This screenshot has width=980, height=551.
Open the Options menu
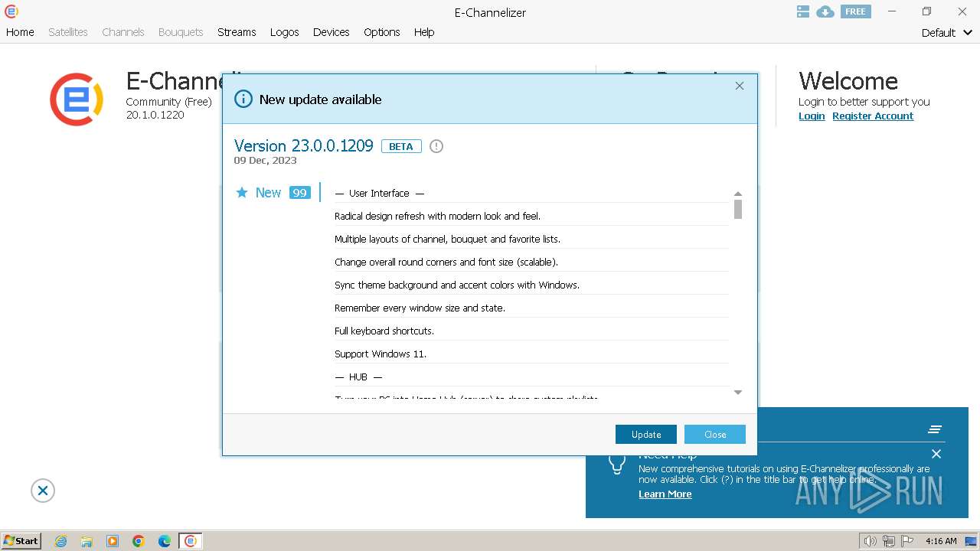click(x=382, y=32)
